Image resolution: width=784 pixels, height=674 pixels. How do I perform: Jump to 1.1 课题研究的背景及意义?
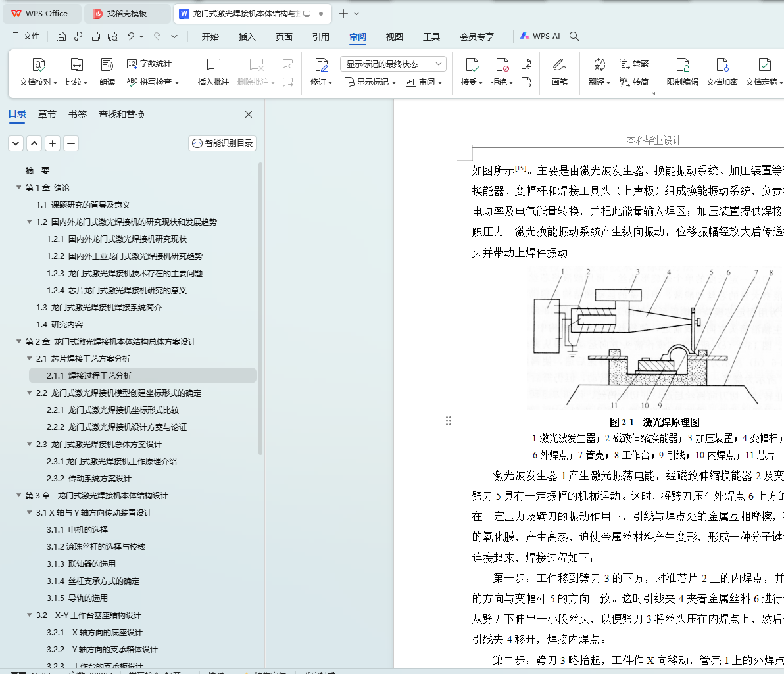point(83,205)
